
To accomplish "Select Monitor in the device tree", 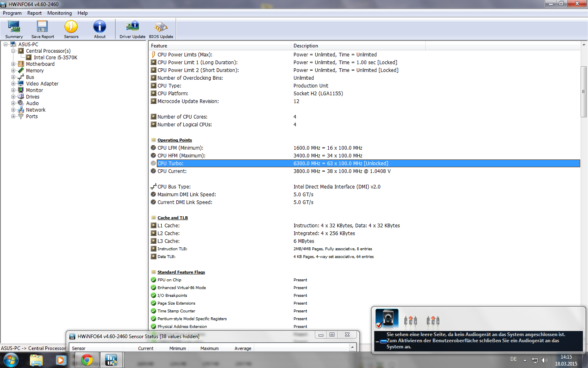I will 34,90.
